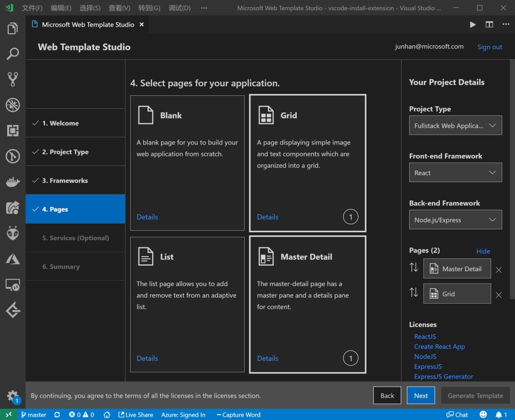Go to step 3. Frameworks
Screen dimensions: 515x420
click(75, 180)
